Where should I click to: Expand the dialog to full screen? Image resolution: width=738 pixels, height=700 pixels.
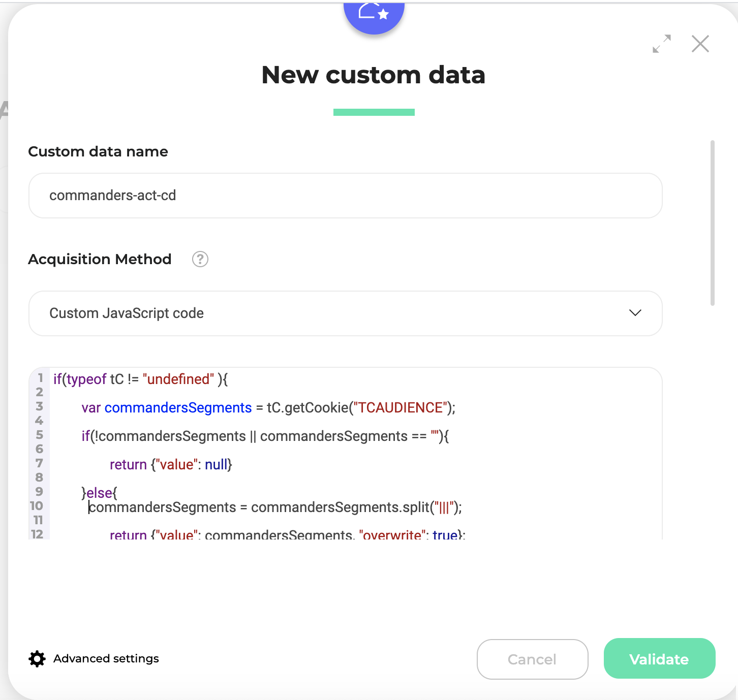[x=661, y=44]
